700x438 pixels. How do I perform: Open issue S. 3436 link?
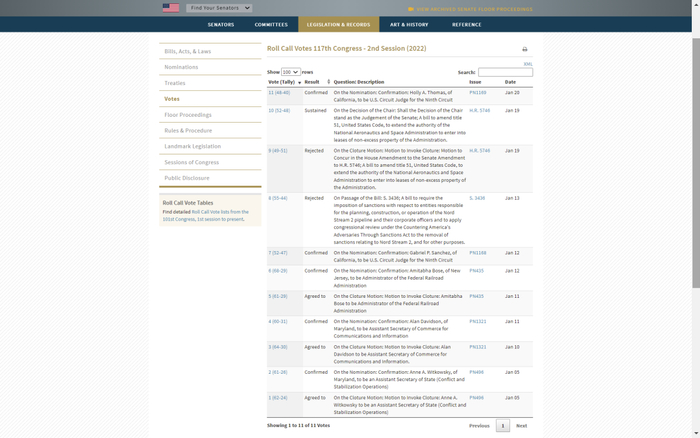[477, 198]
